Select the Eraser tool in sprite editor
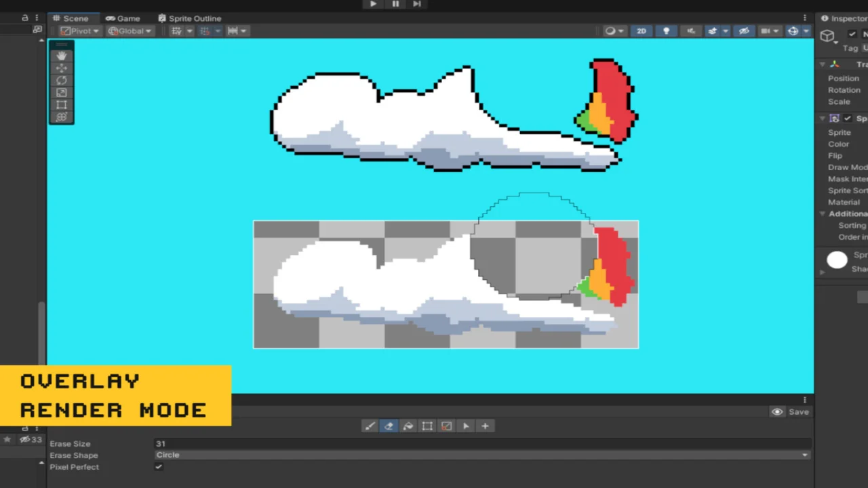Viewport: 868px width, 488px height. click(x=389, y=426)
